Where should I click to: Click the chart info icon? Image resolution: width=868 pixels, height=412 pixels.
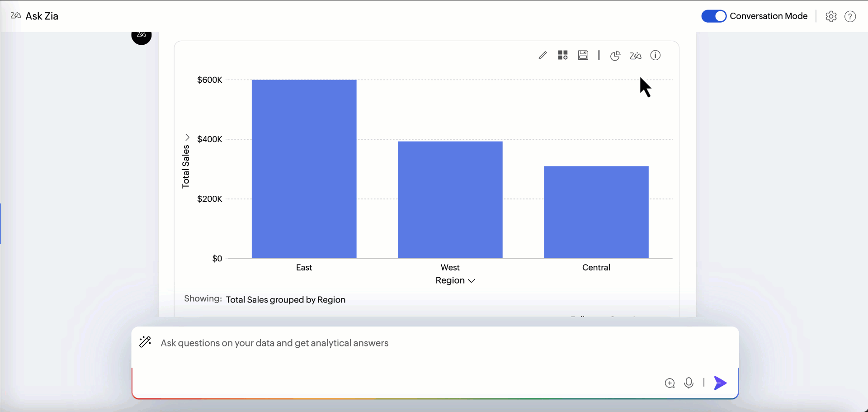[656, 55]
